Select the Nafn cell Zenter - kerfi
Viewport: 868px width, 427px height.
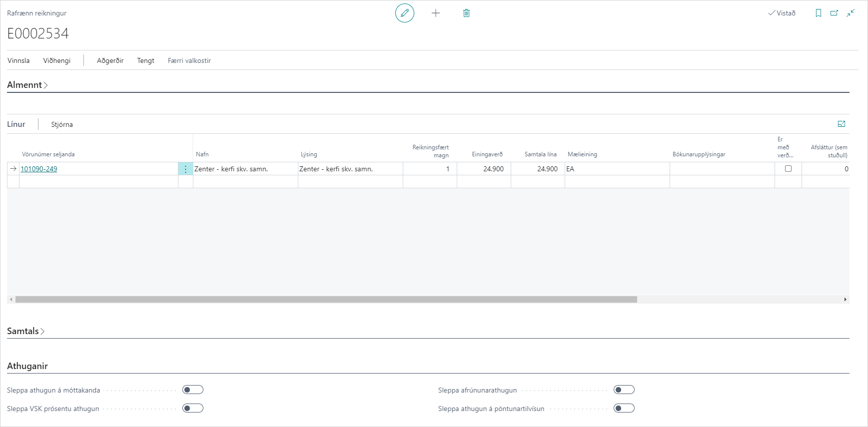[245, 169]
